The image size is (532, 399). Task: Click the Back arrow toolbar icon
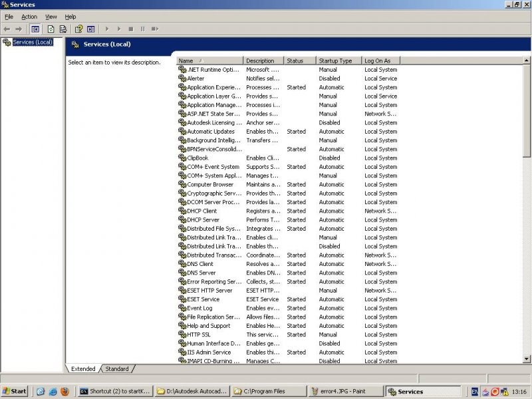[7, 29]
